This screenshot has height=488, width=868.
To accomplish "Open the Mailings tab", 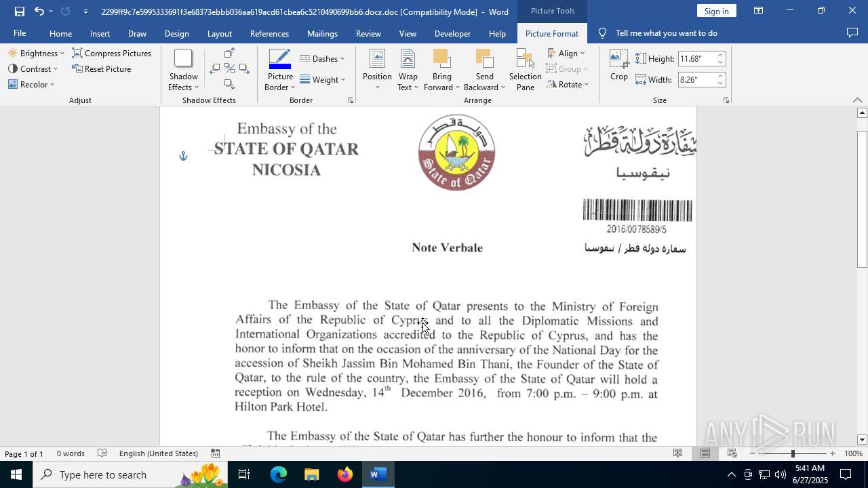I will pyautogui.click(x=322, y=33).
